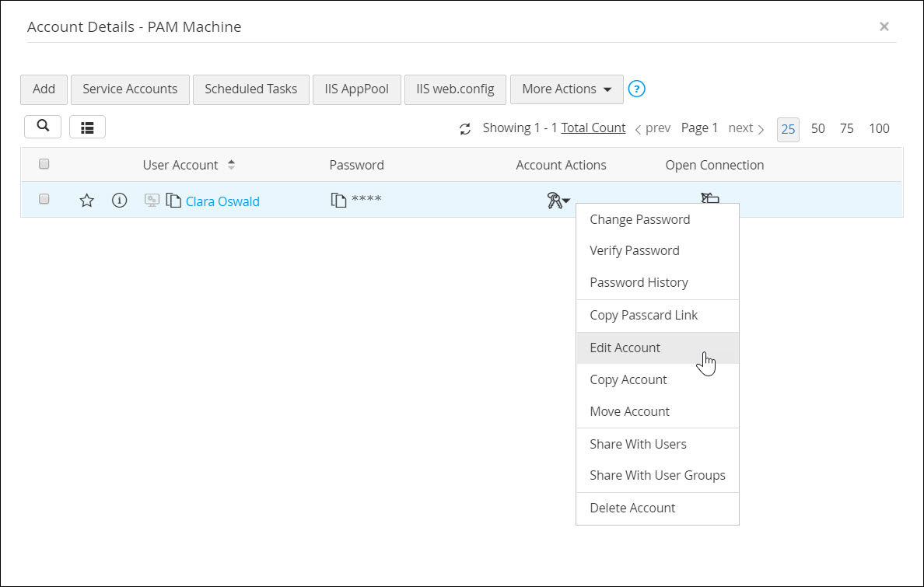Open the account actions keys icon

[558, 201]
